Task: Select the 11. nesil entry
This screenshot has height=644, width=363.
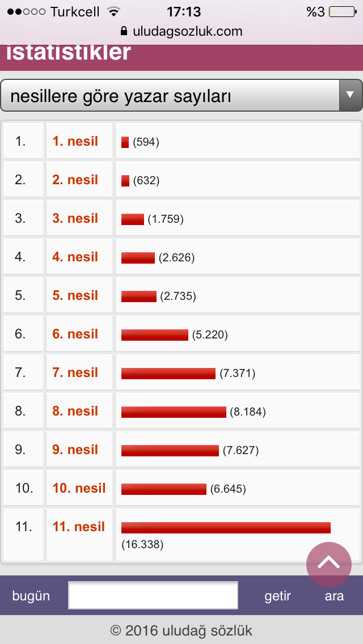Action: [x=79, y=527]
